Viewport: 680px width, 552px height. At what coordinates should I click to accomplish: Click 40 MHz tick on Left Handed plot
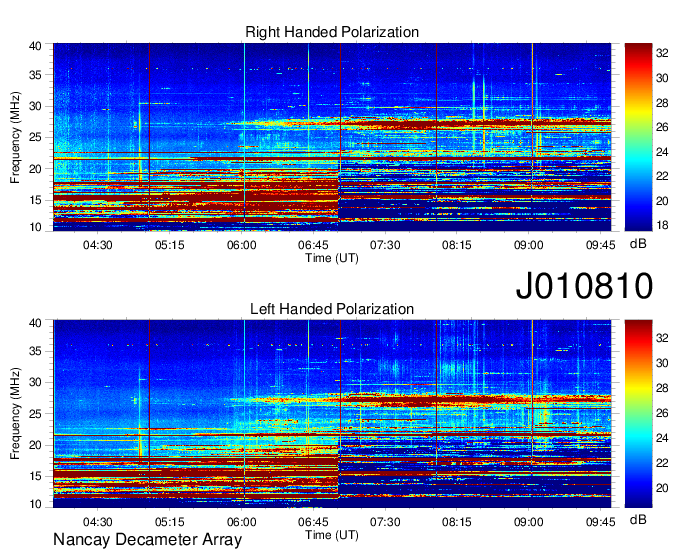pos(35,323)
